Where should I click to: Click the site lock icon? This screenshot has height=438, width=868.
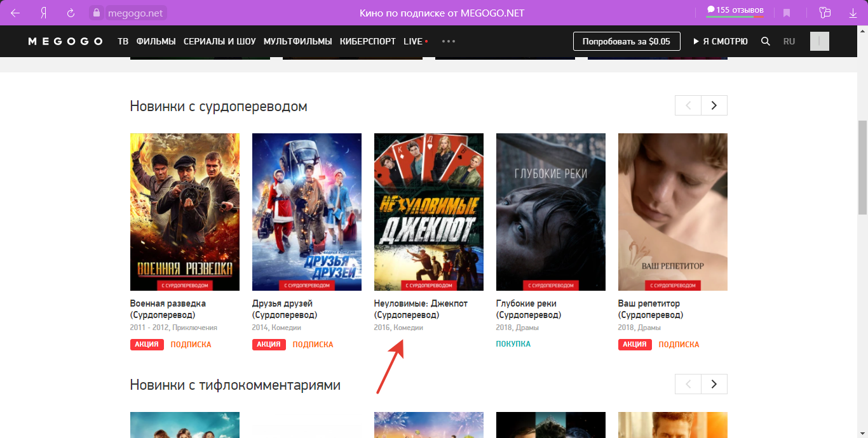click(x=97, y=13)
